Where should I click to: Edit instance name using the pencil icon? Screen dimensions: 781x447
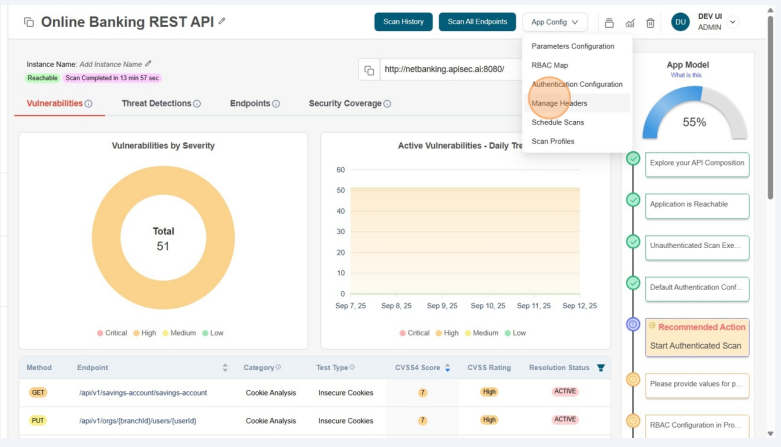click(x=148, y=64)
